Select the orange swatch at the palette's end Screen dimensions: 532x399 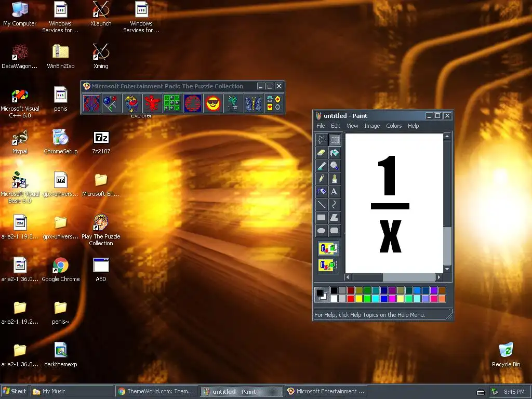click(x=442, y=299)
